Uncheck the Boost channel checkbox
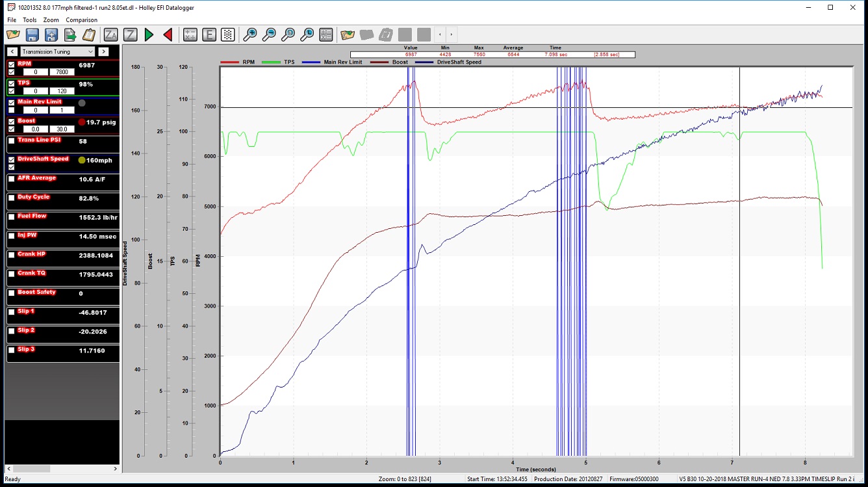This screenshot has height=487, width=868. pos(12,122)
